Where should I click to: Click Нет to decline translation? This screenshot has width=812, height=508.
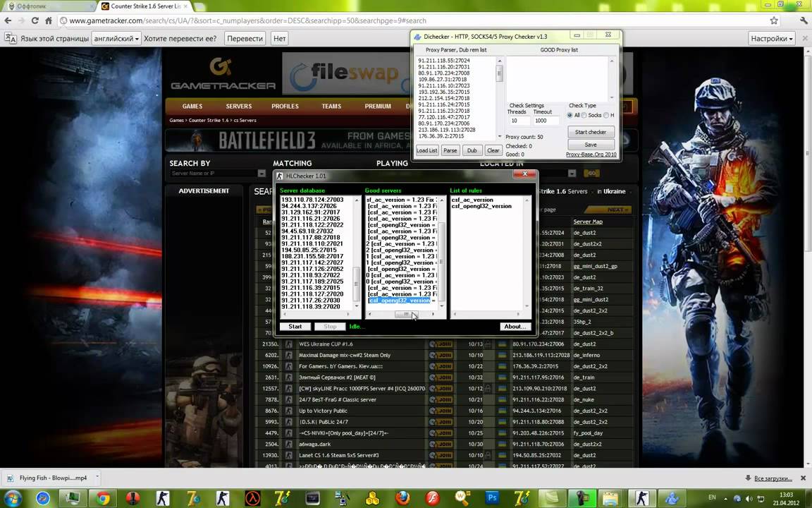(280, 38)
